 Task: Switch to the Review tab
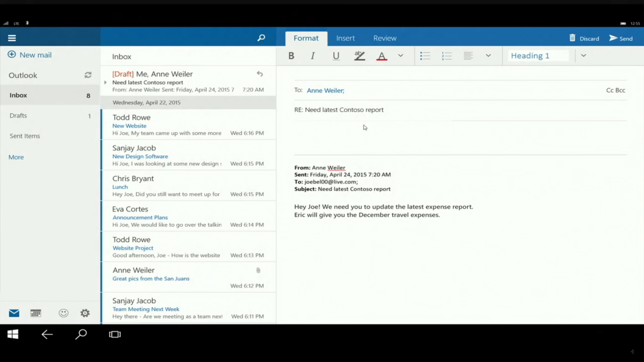(x=385, y=38)
